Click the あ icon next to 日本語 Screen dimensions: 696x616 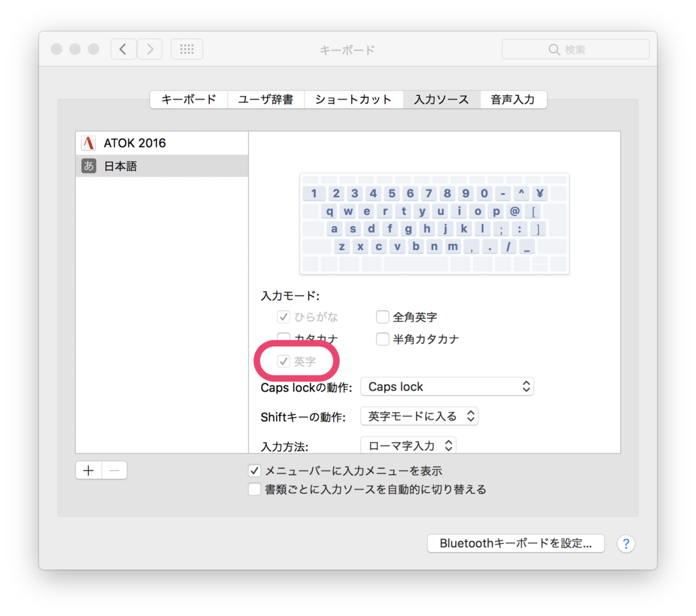88,165
